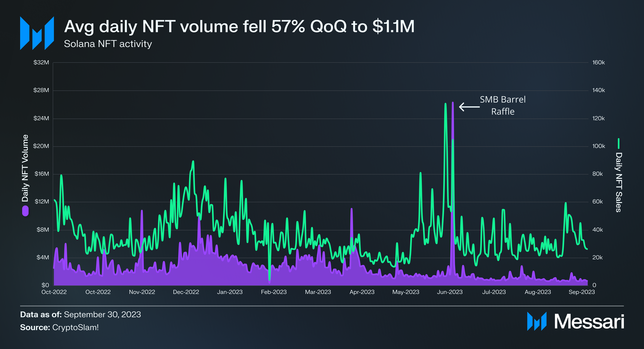Click the SMB Barrel Raffle annotation
Screen dimensions: 644x349
pos(503,105)
